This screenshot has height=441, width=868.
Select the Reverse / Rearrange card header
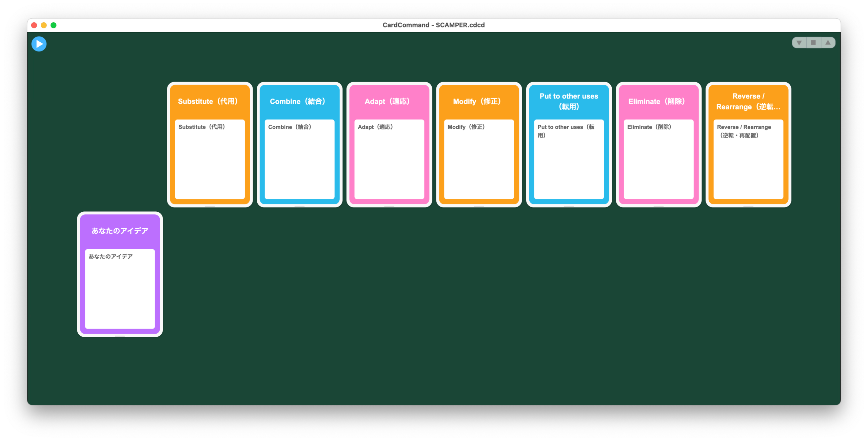point(748,101)
